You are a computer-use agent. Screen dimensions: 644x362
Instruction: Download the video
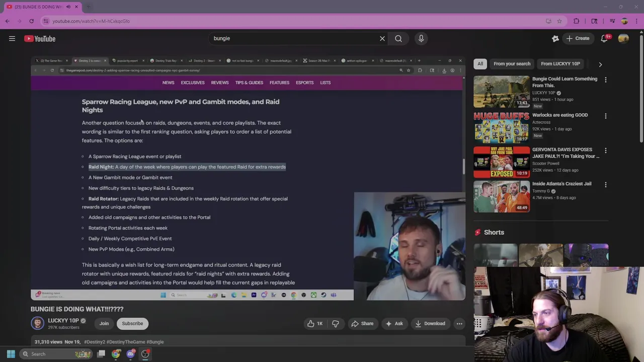(430, 324)
